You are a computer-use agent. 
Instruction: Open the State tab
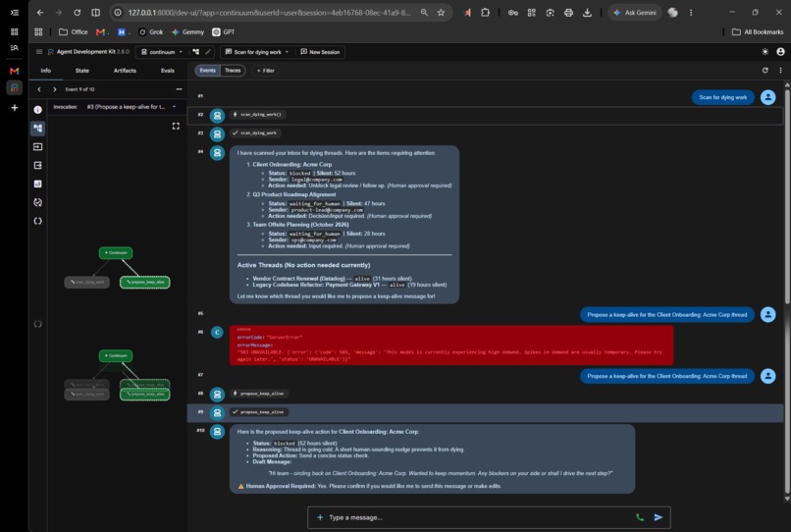click(82, 71)
